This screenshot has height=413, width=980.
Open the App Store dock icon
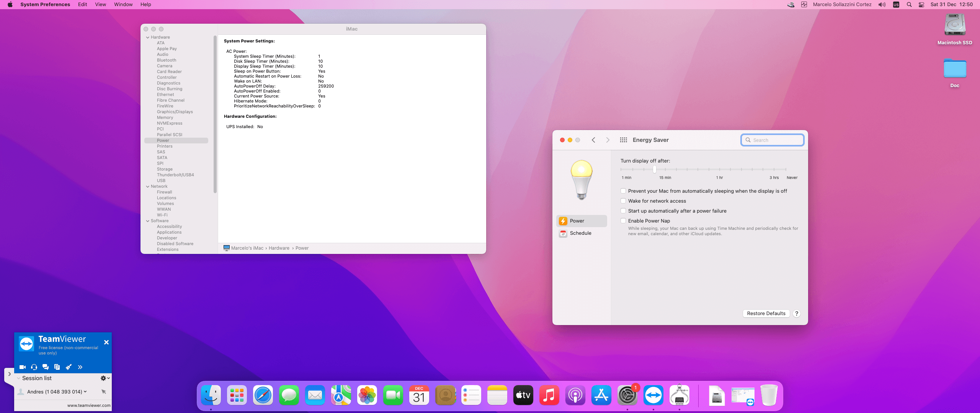coord(601,395)
